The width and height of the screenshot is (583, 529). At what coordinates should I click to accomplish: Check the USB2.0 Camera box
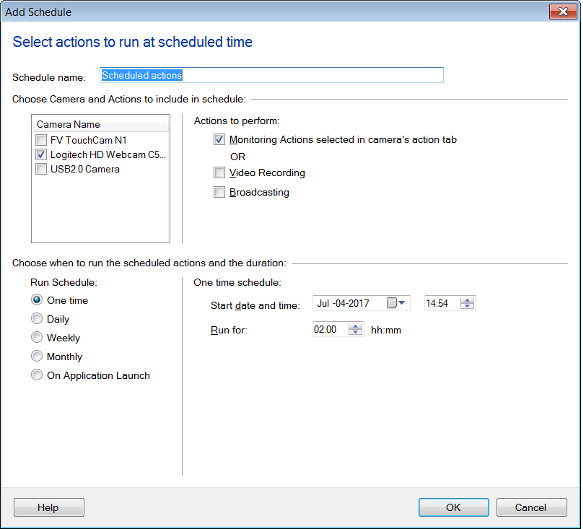[41, 169]
